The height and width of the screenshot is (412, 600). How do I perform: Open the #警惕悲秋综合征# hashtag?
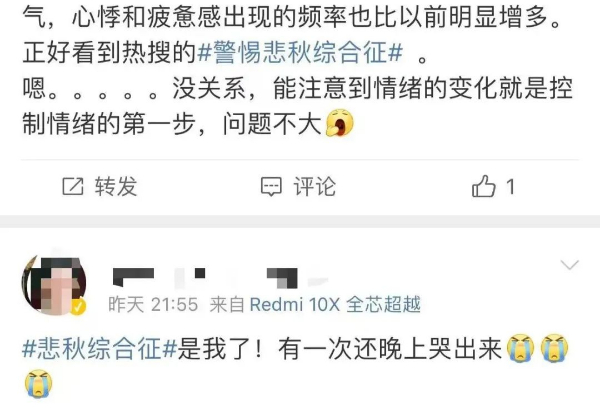[300, 52]
